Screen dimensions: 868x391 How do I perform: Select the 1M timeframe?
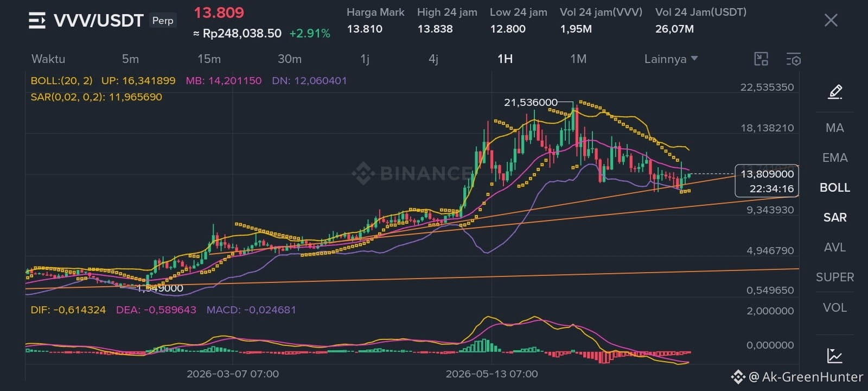tap(578, 59)
